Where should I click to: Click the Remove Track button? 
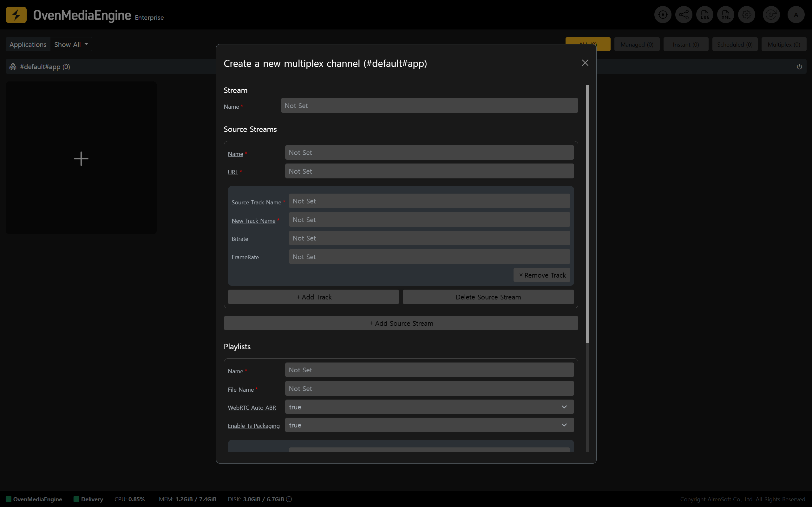[541, 275]
